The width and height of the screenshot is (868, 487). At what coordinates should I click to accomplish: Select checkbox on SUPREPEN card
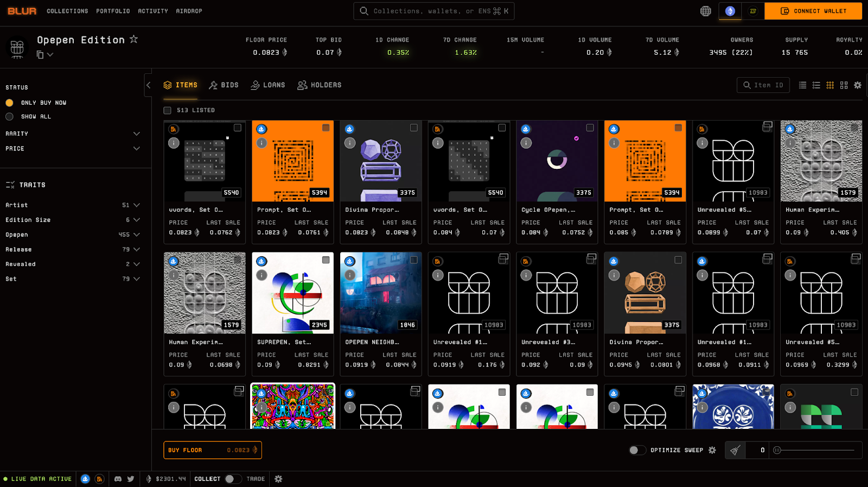[x=326, y=260]
